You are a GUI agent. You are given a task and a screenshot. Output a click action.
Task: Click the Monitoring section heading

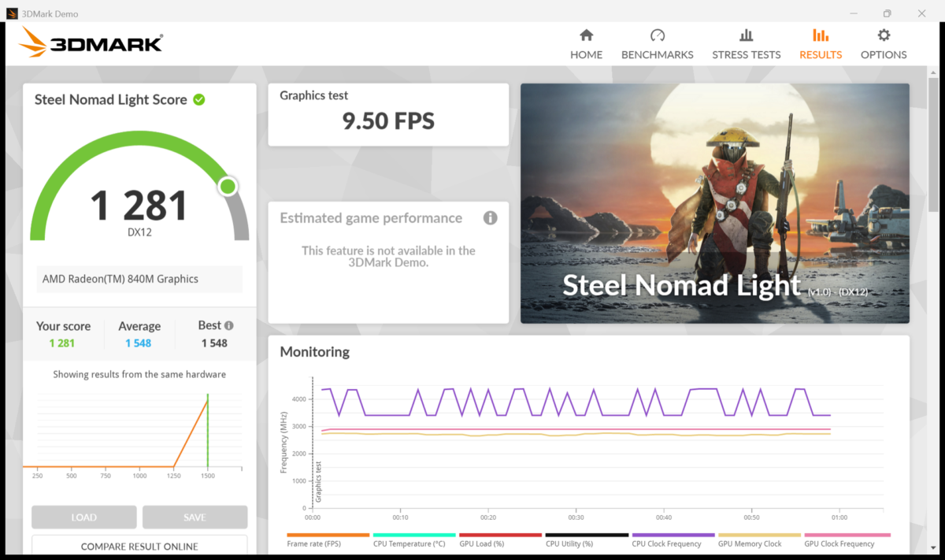(x=315, y=352)
